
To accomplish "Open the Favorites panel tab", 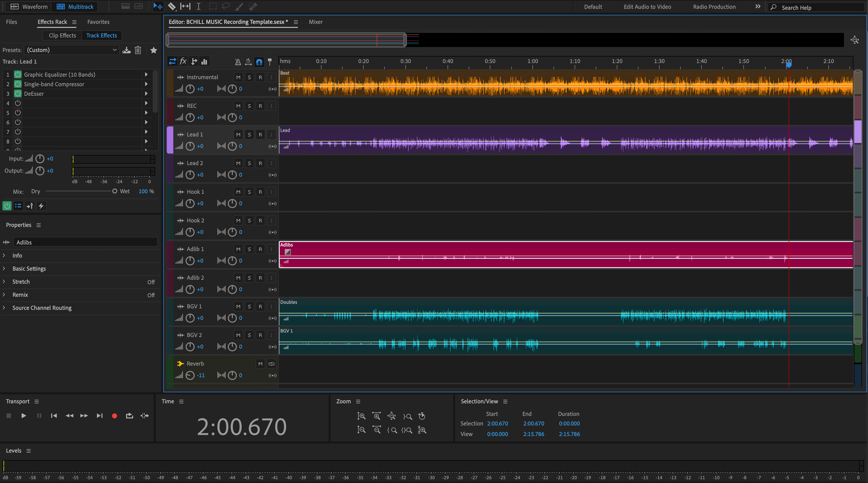I will coord(98,22).
